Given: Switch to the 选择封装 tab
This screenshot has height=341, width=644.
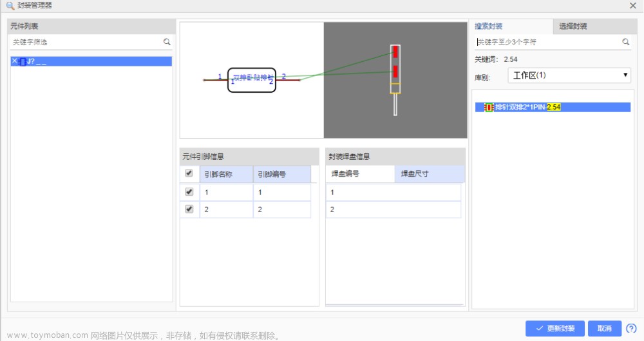Looking at the screenshot, I should [x=594, y=26].
